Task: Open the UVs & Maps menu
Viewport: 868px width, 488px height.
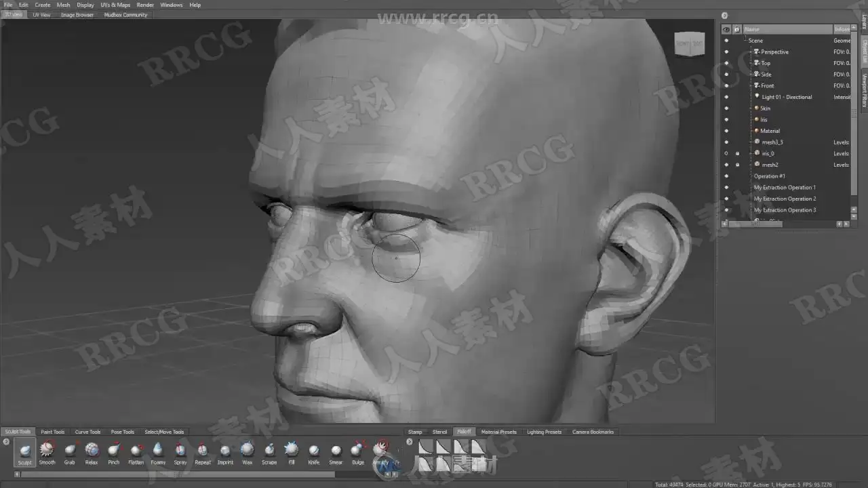Action: [115, 5]
